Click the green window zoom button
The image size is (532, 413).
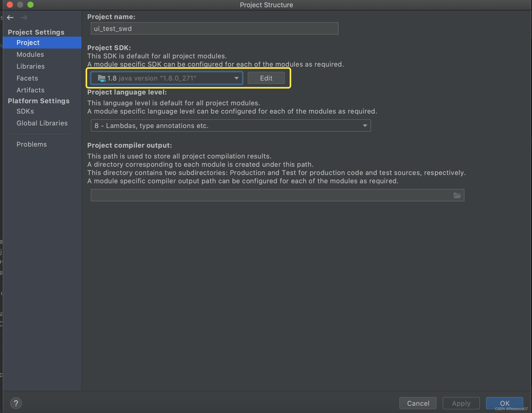pyautogui.click(x=30, y=5)
